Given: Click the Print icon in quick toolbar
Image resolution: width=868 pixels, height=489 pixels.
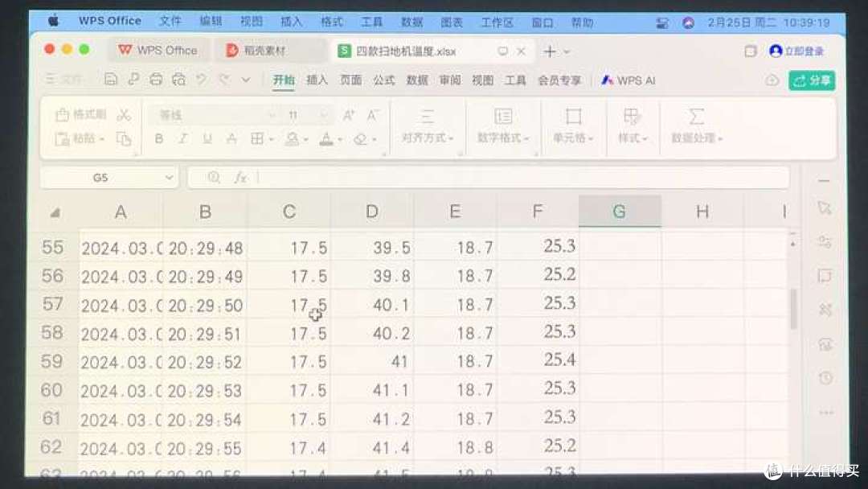Looking at the screenshot, I should [x=156, y=80].
